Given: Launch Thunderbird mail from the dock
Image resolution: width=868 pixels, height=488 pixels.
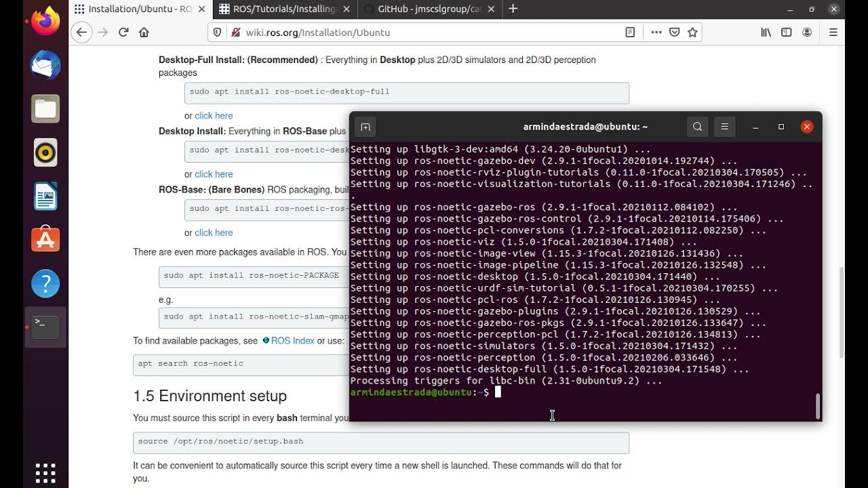Looking at the screenshot, I should point(45,65).
